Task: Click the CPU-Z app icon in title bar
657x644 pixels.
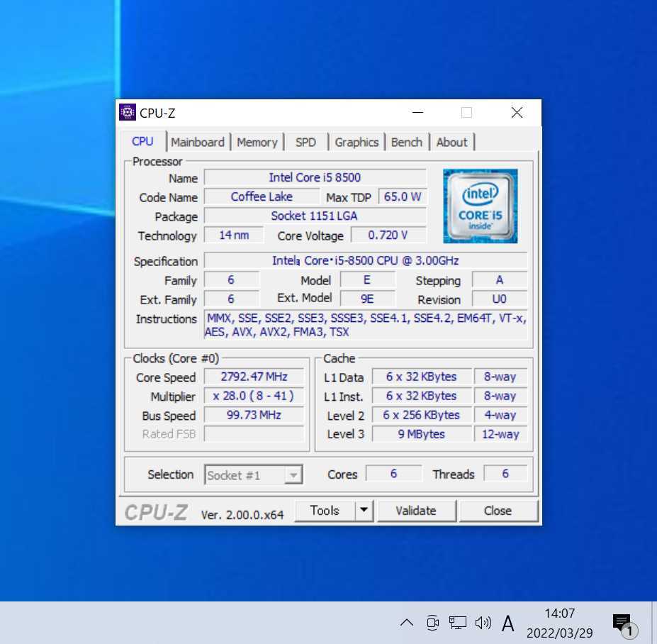Action: click(128, 112)
